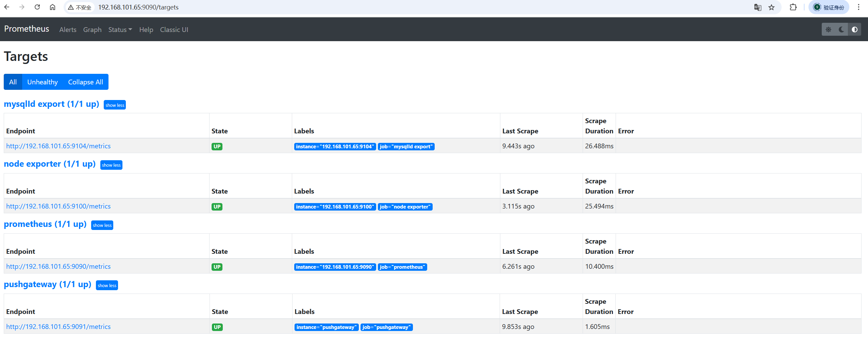Switch to Classic UI

[174, 30]
